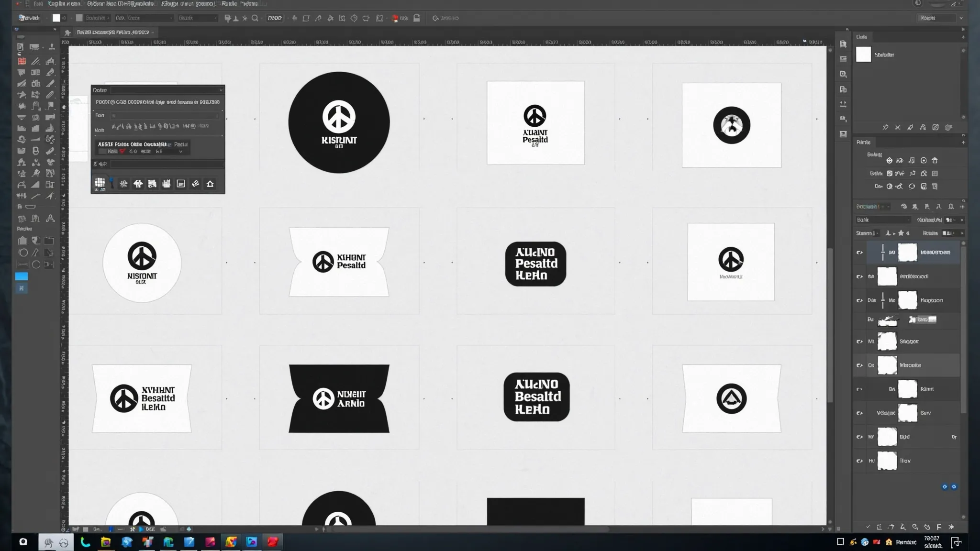Show the dimmed Kamt layer via its eye

(859, 389)
